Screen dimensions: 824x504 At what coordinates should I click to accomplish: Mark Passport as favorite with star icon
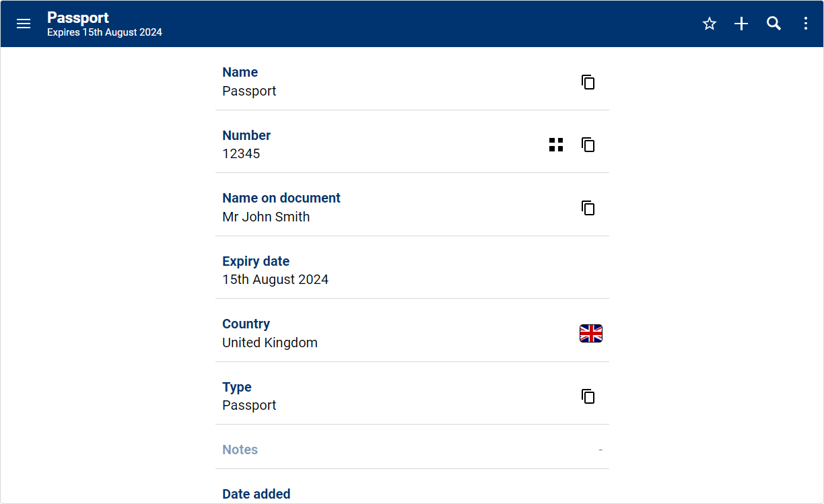pyautogui.click(x=709, y=24)
